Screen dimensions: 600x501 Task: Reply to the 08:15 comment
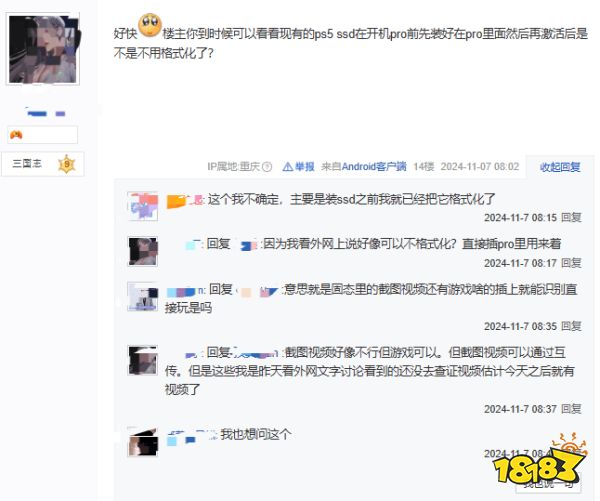571,217
